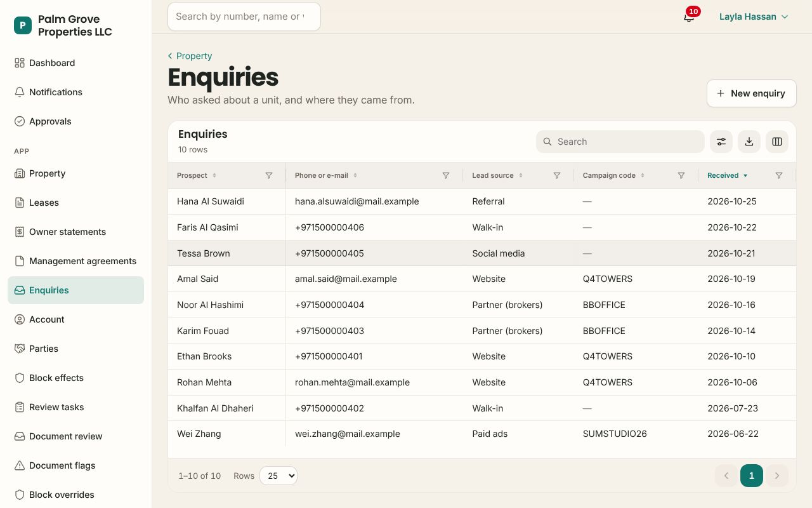The height and width of the screenshot is (508, 812).
Task: Sort by Phone or e-mail arrows
Action: [x=355, y=175]
